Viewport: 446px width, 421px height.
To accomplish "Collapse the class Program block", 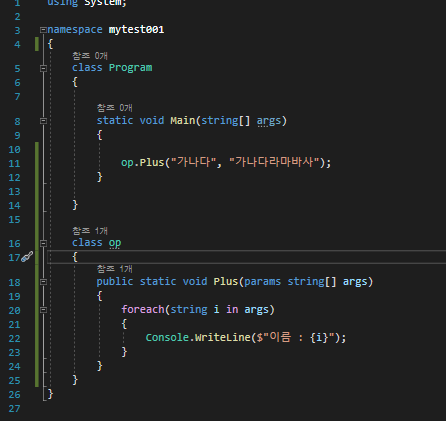I will click(x=43, y=68).
